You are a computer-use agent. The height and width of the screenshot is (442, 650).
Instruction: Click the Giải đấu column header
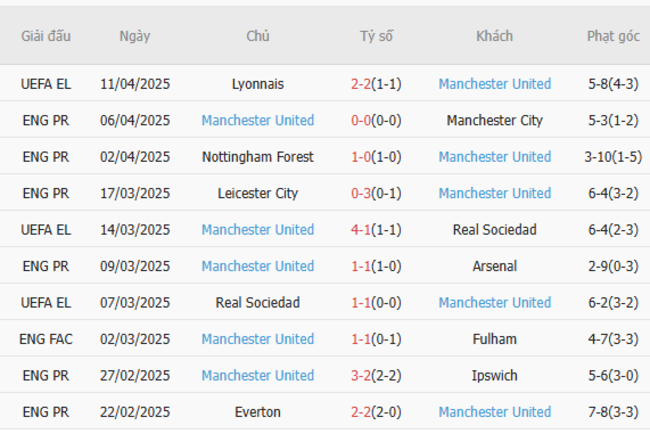(x=46, y=36)
